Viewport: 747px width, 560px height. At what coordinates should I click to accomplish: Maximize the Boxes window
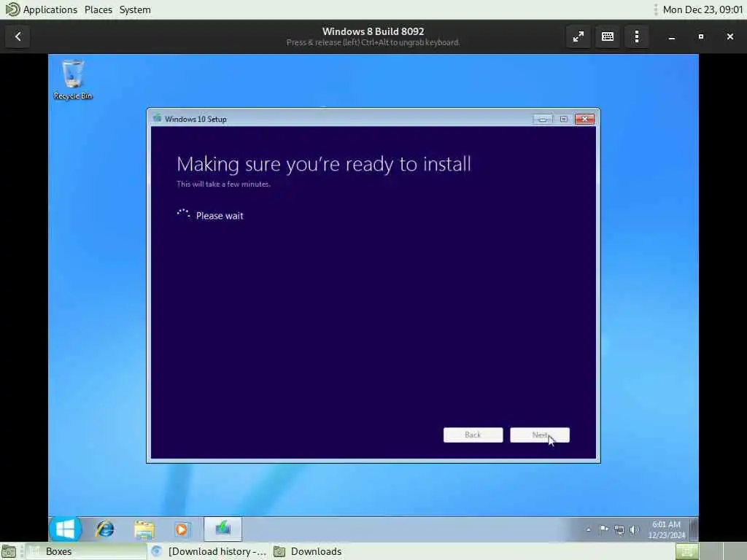click(701, 36)
